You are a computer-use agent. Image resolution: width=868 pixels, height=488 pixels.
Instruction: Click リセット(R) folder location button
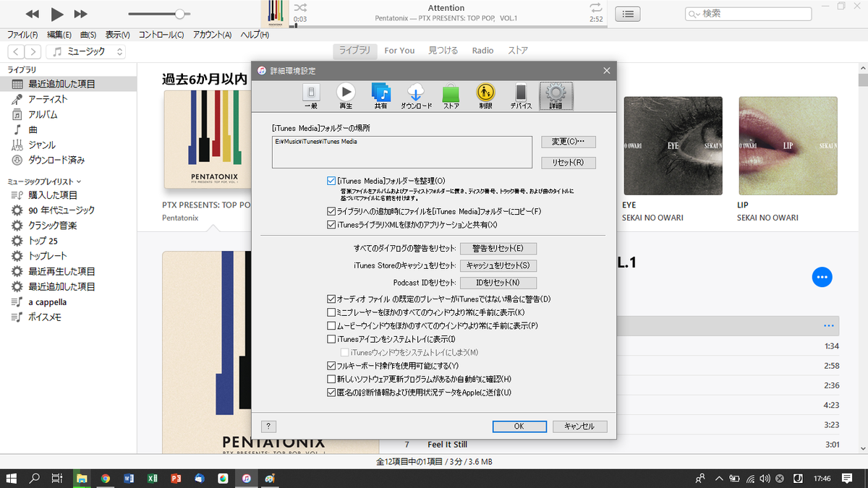tap(569, 163)
